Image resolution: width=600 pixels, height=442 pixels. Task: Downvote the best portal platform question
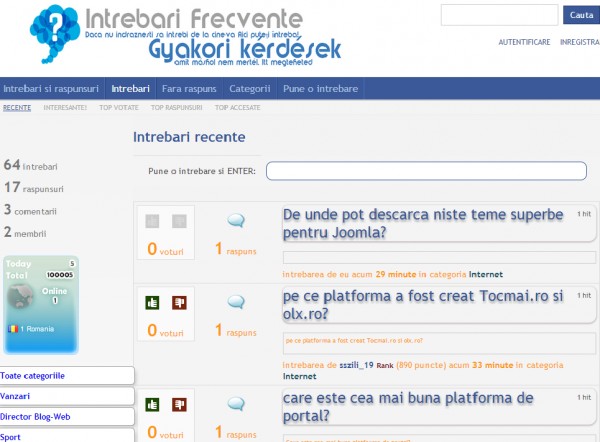coord(179,405)
